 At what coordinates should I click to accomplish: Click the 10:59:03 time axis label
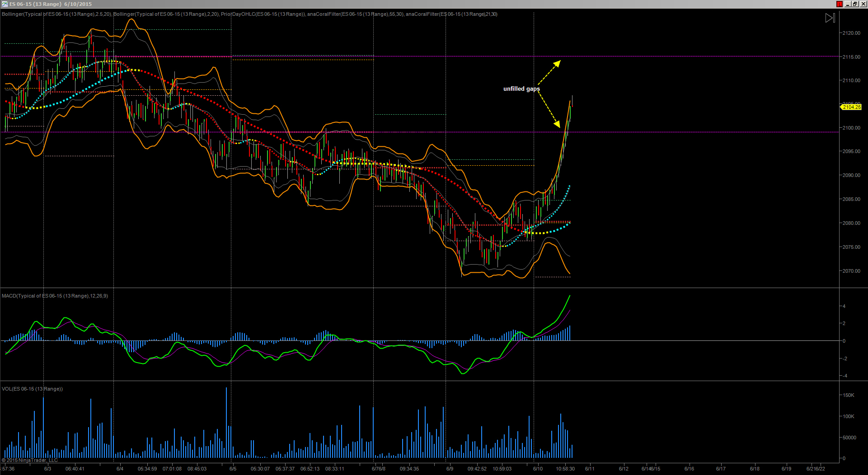click(x=502, y=469)
